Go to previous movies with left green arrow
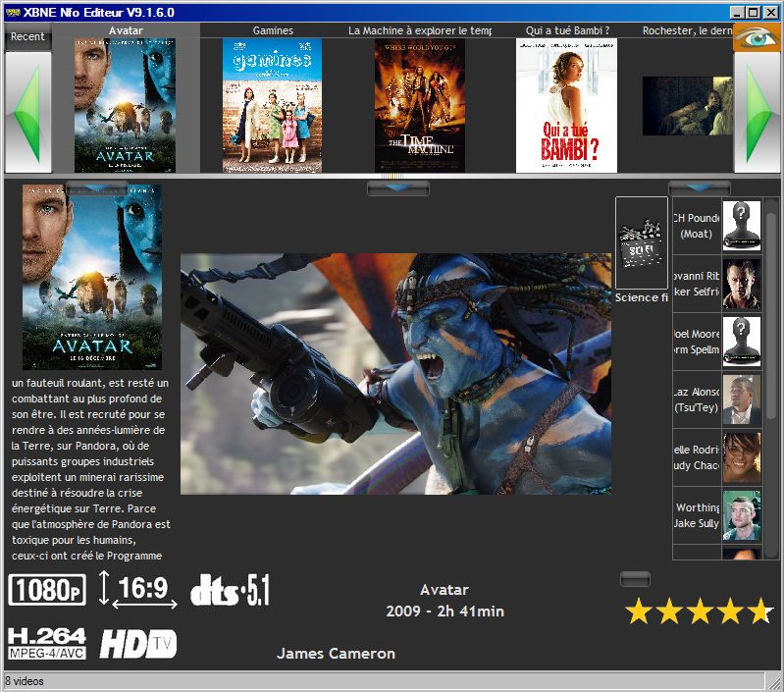Screen dimensions: 784x692 28,113
